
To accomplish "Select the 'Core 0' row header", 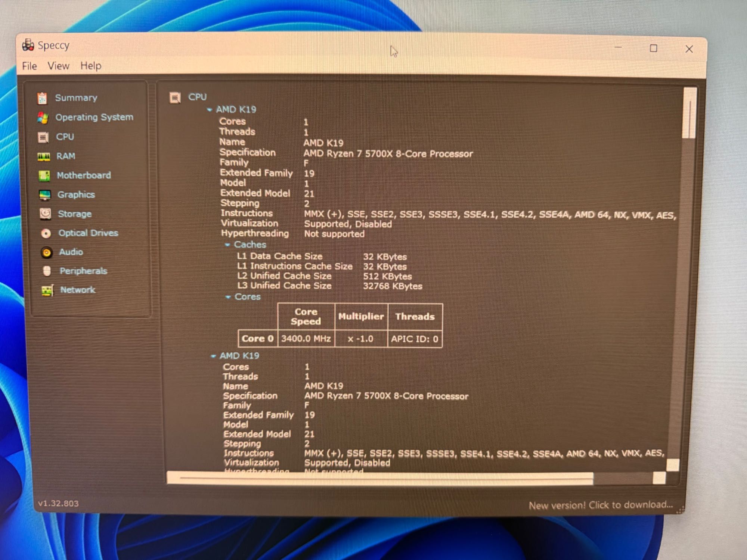I will click(258, 339).
